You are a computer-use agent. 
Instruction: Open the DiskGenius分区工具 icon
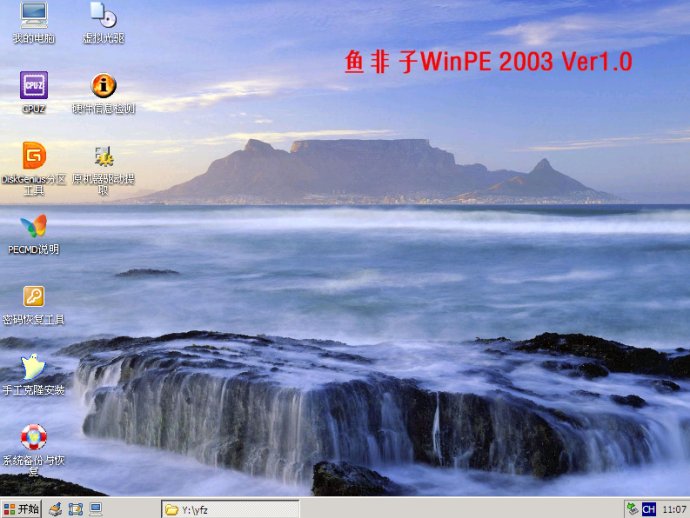(x=33, y=156)
